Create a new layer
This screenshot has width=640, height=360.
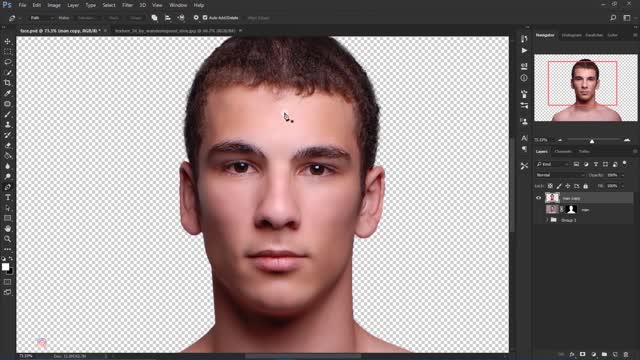(615, 354)
